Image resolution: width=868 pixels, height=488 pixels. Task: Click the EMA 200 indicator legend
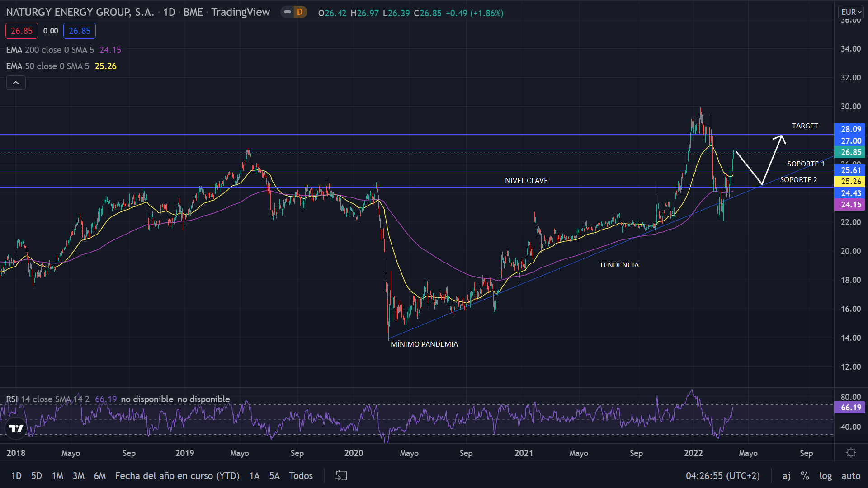click(50, 50)
